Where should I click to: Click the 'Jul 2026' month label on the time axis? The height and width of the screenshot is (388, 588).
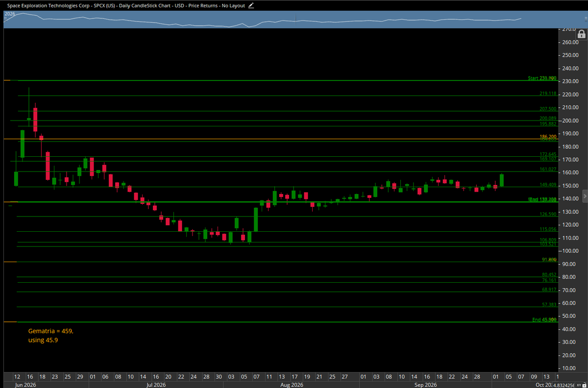156,385
